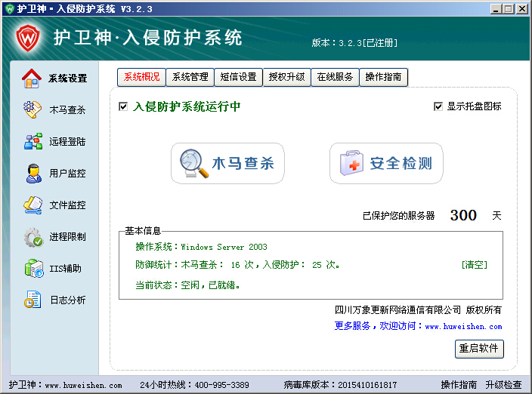Click the magnifier horse icon on 木马查杀
This screenshot has height=394, width=532.
coord(193,163)
